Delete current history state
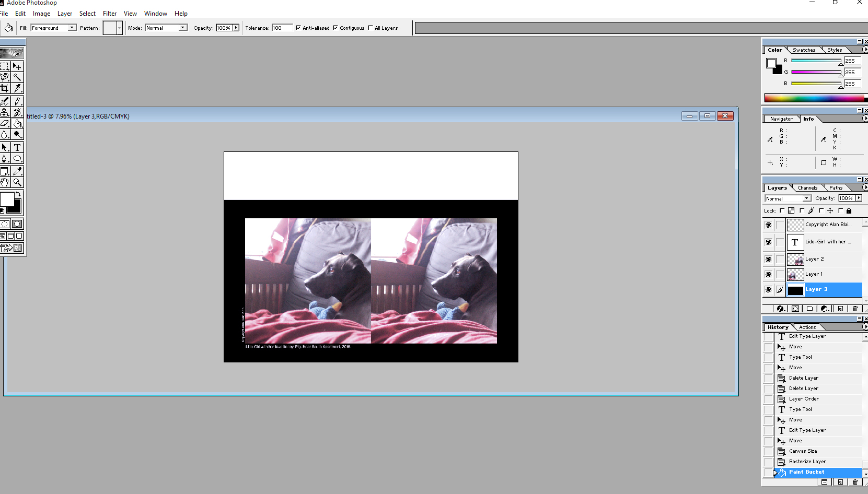868x494 pixels. pos(855,482)
